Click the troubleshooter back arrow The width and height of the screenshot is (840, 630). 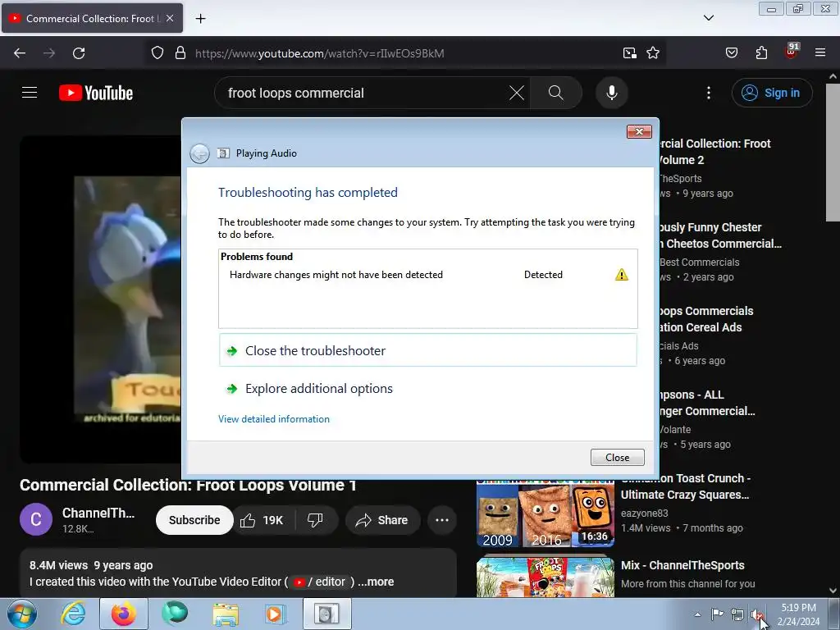pos(199,153)
